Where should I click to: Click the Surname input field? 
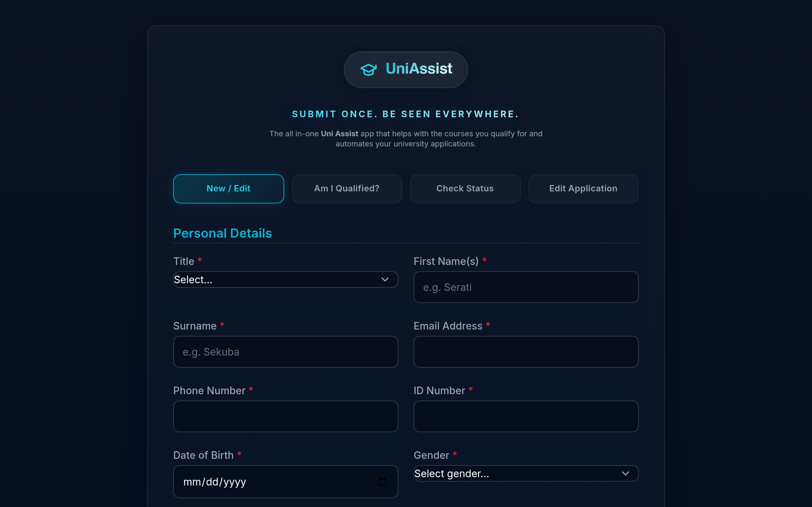(285, 352)
